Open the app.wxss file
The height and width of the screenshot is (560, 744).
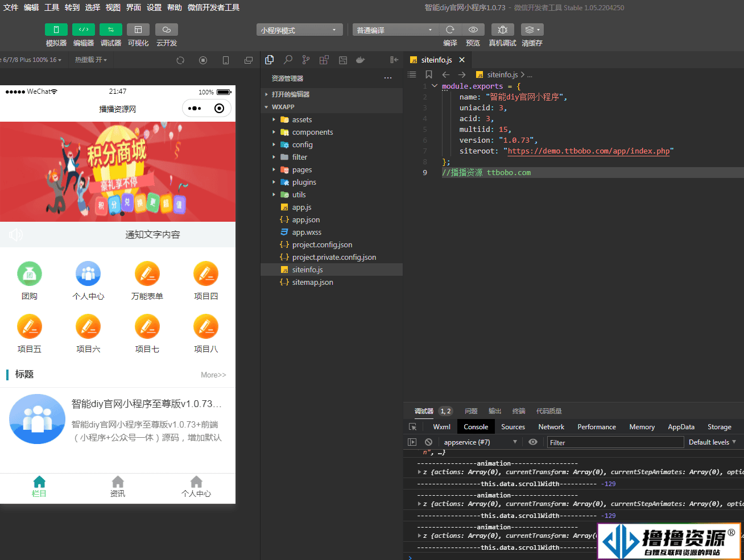(x=332, y=232)
